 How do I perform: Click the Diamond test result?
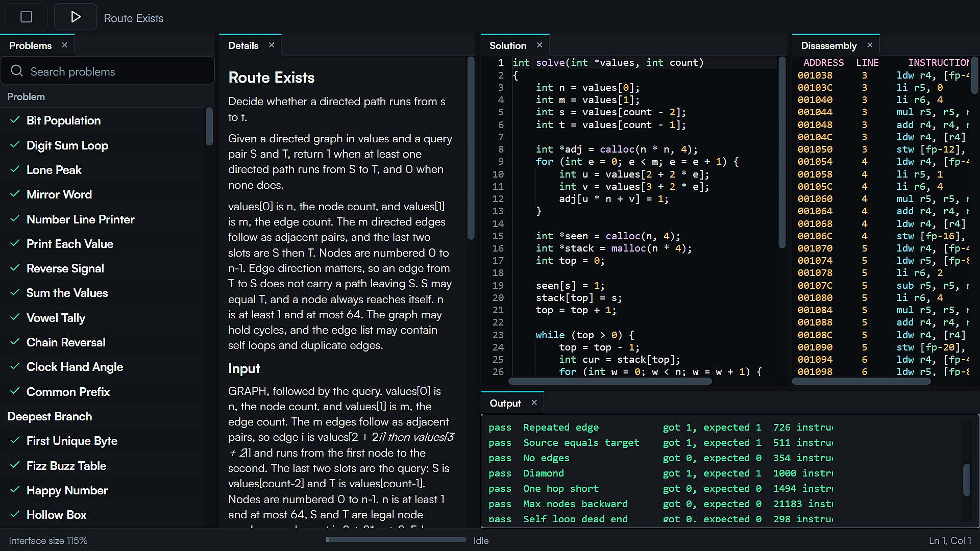[660, 473]
